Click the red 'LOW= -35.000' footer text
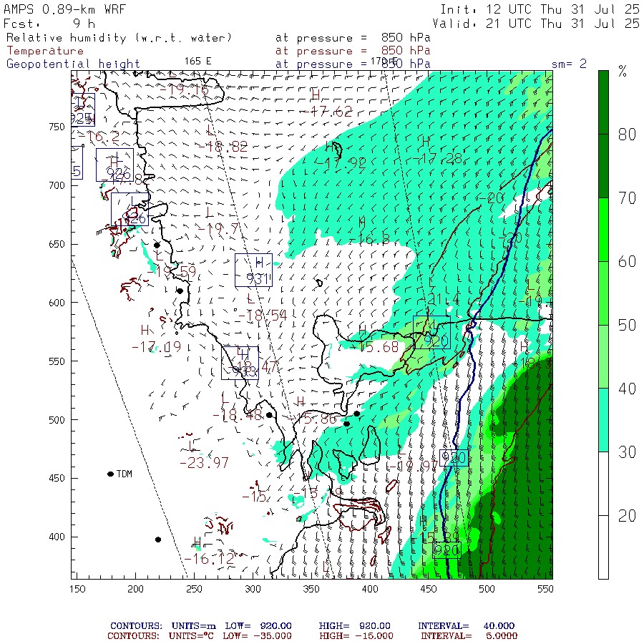 pyautogui.click(x=258, y=636)
